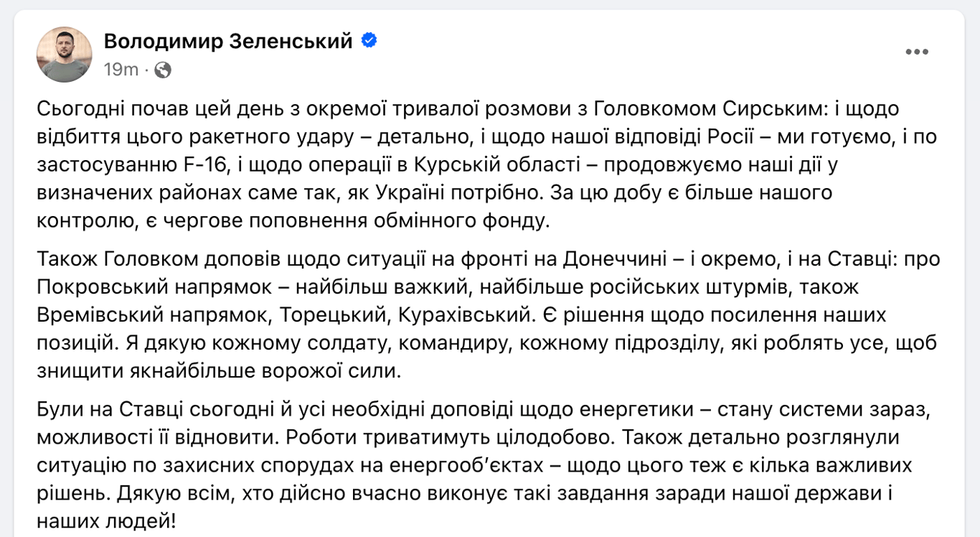Open the three-dot post options menu
The width and height of the screenshot is (980, 537).
(917, 52)
